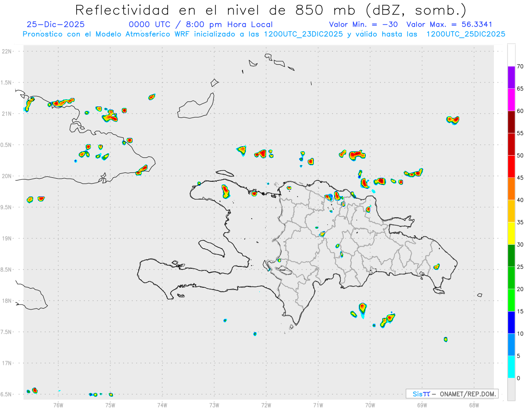
Task: Click the colorbar label '10'
Action: point(520,333)
